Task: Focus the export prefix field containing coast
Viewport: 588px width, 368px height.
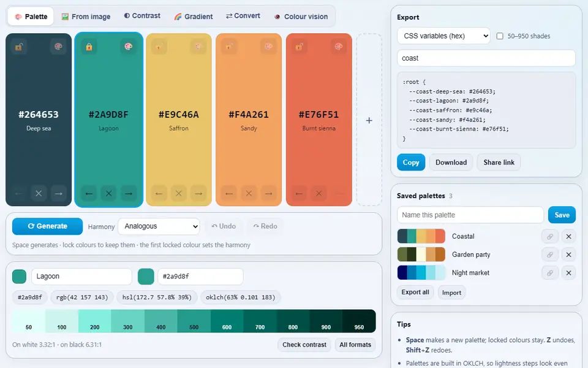Action: pyautogui.click(x=486, y=58)
